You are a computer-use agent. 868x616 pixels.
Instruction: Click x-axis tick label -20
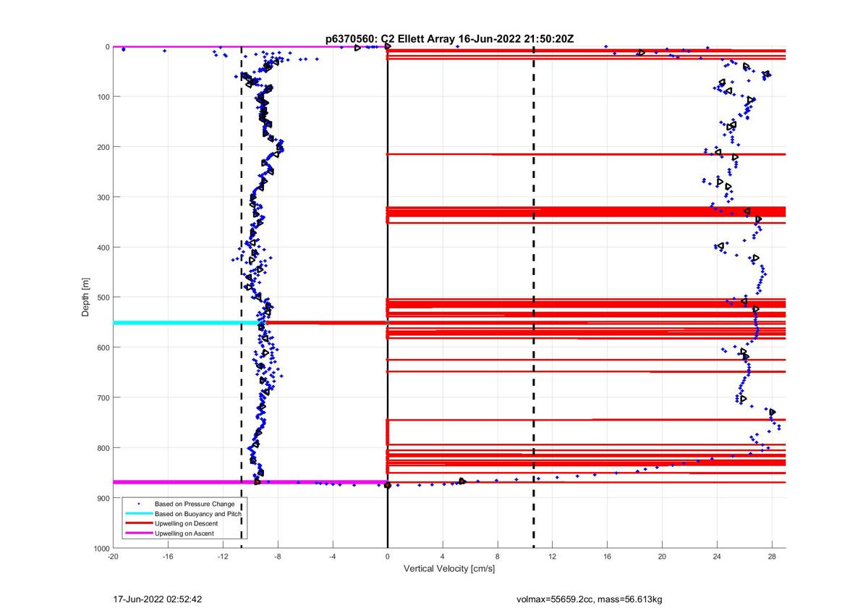[x=113, y=557]
